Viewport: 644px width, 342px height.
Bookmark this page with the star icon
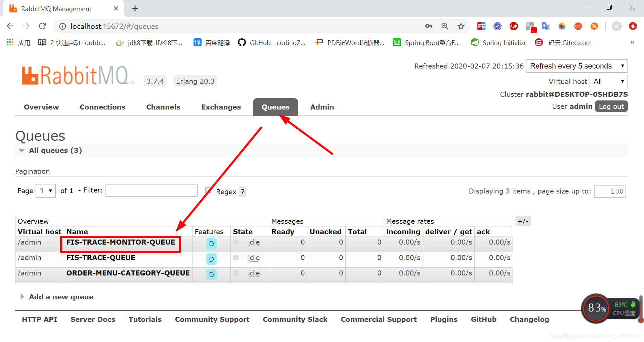click(461, 26)
